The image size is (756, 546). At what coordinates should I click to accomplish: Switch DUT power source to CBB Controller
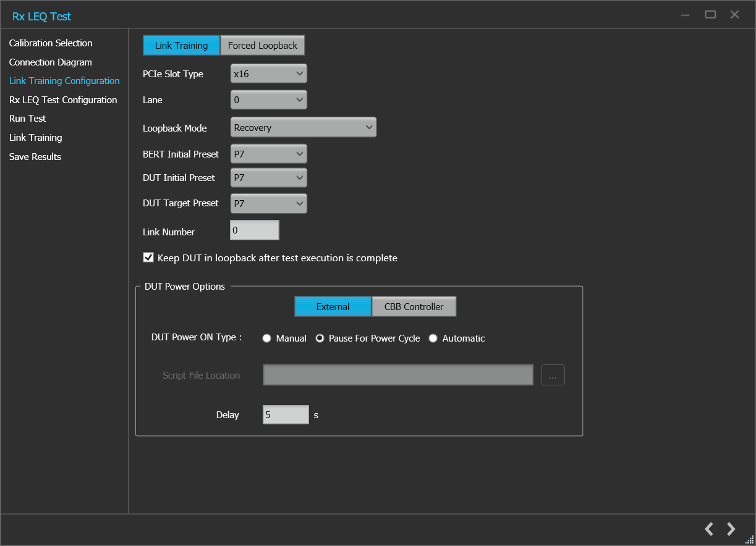pyautogui.click(x=414, y=306)
